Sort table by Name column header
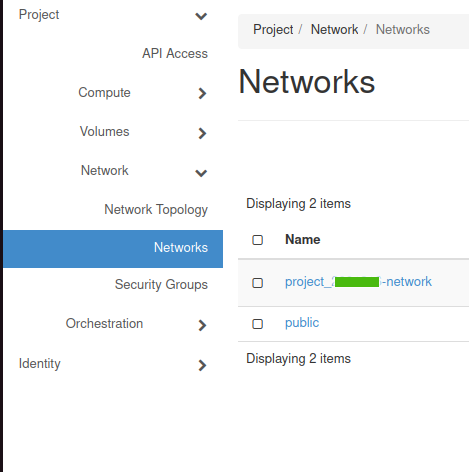The width and height of the screenshot is (469, 472). click(303, 239)
